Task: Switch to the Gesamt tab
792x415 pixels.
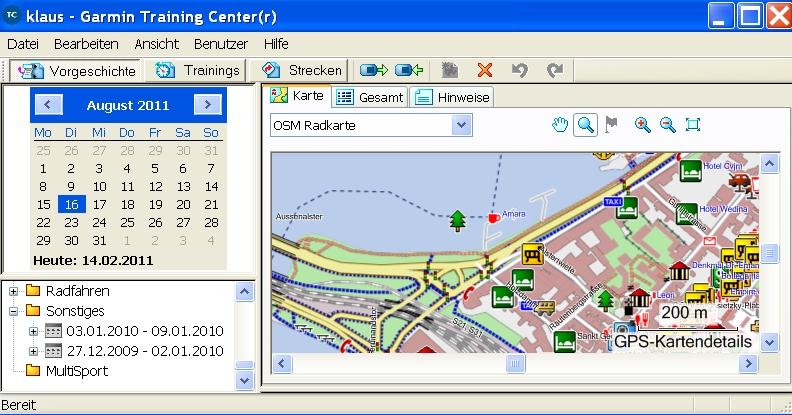Action: (370, 97)
